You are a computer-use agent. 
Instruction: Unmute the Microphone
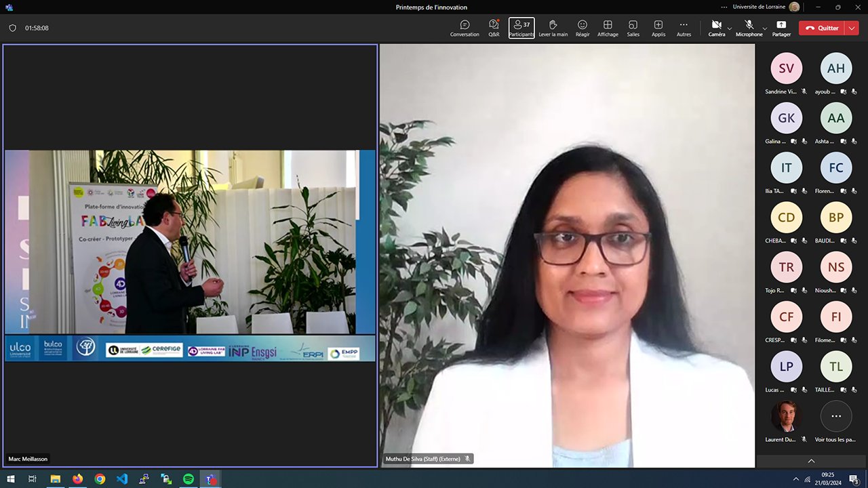[749, 28]
